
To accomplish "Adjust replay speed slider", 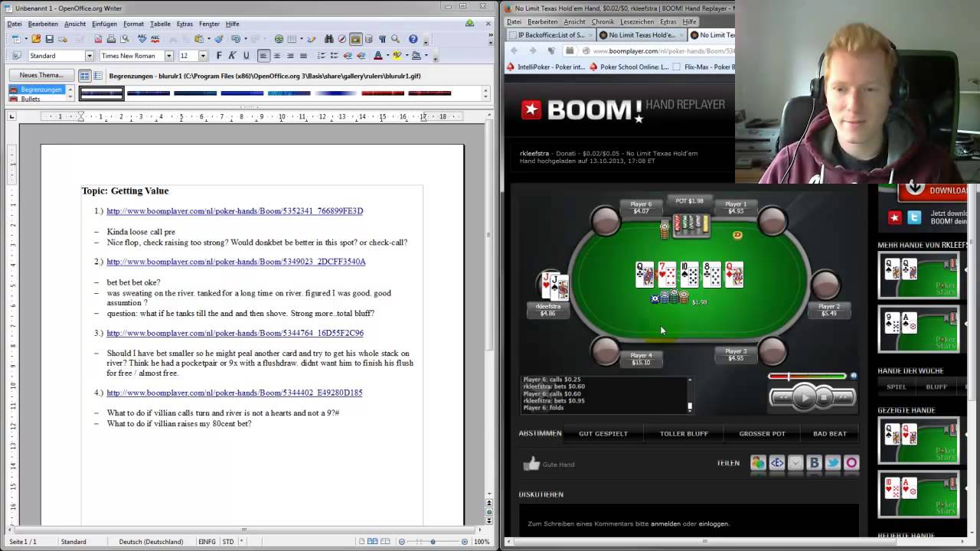I will (807, 376).
